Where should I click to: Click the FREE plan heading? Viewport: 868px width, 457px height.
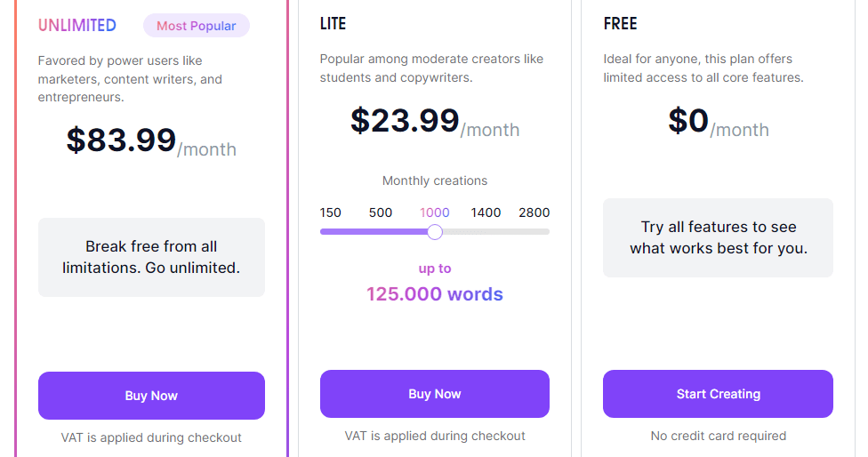620,24
